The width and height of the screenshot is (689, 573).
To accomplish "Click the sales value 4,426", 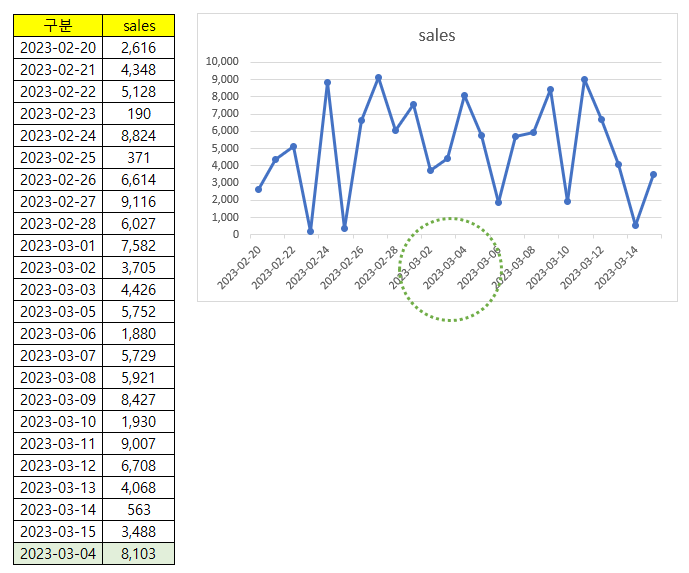I will [x=138, y=289].
